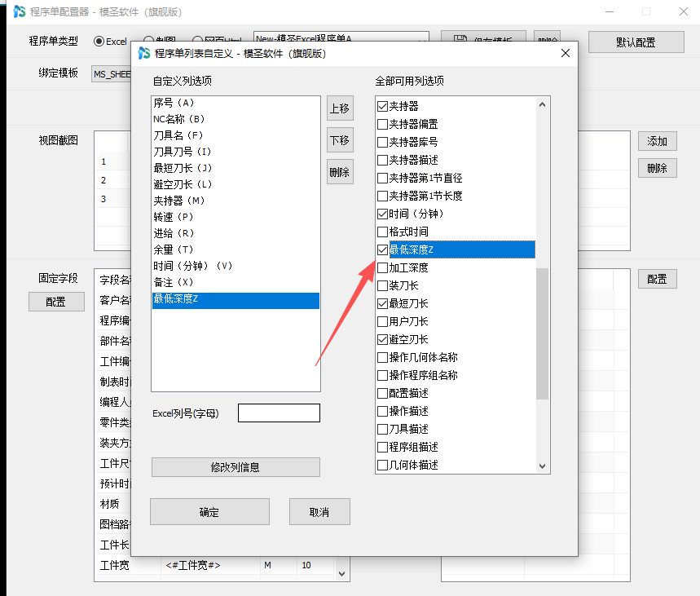Toggle the 时间（分钟） checkbox

pyautogui.click(x=382, y=214)
